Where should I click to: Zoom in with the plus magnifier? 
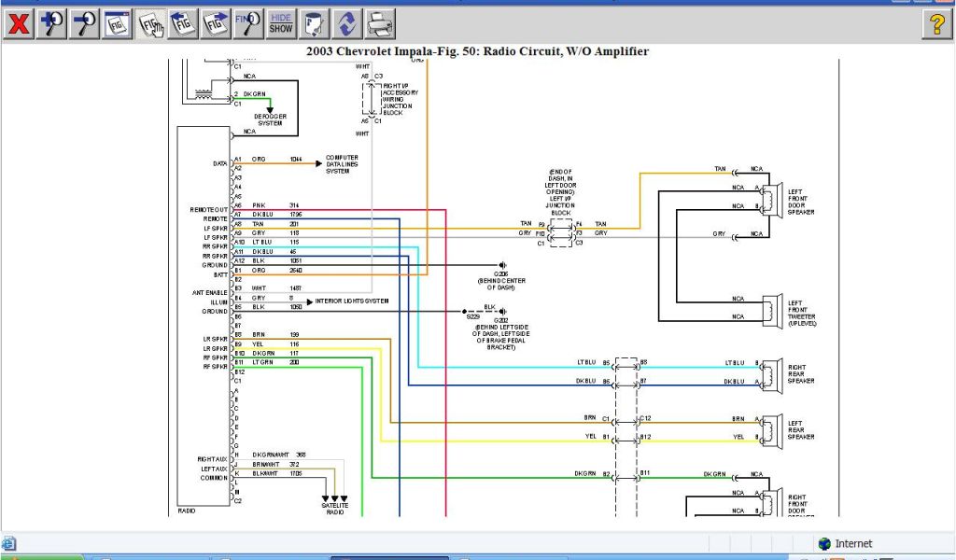pyautogui.click(x=52, y=23)
